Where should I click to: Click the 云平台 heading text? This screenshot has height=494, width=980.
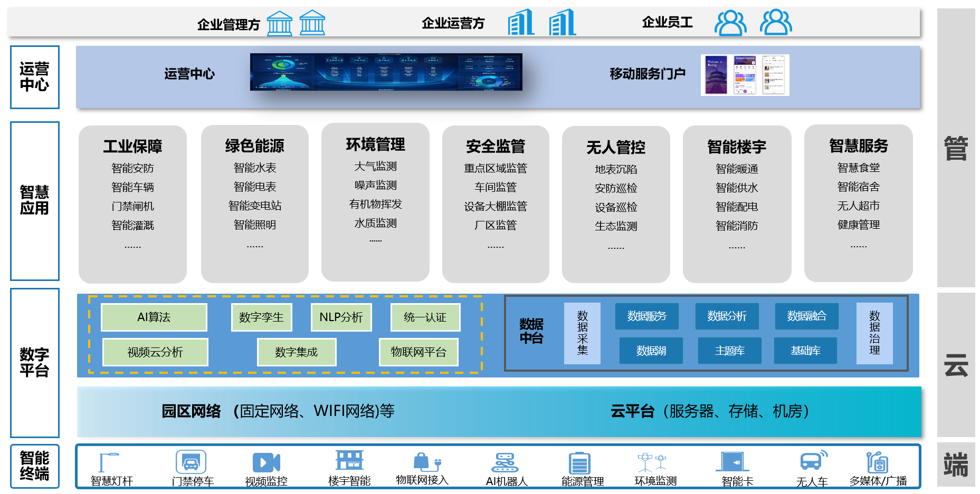coord(632,411)
